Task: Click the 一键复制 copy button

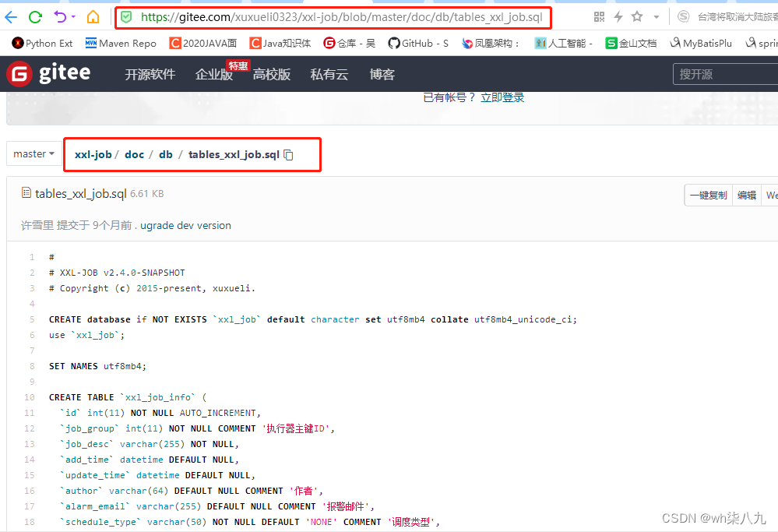Action: [x=707, y=195]
